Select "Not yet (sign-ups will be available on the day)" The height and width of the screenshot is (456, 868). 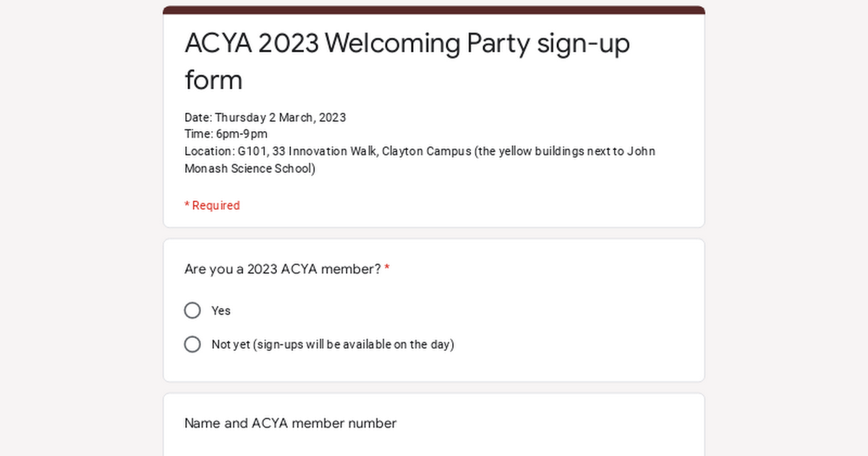(x=333, y=344)
